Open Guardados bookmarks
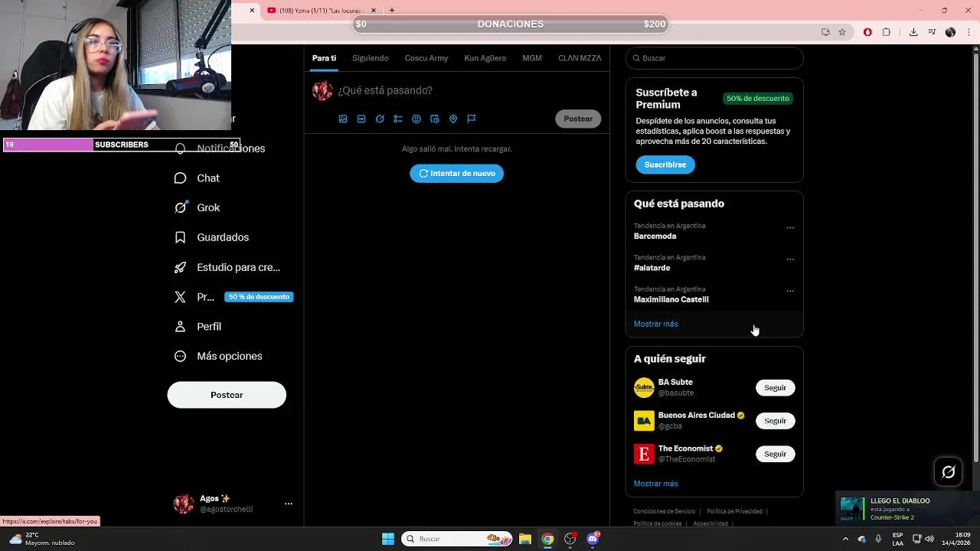 click(212, 237)
